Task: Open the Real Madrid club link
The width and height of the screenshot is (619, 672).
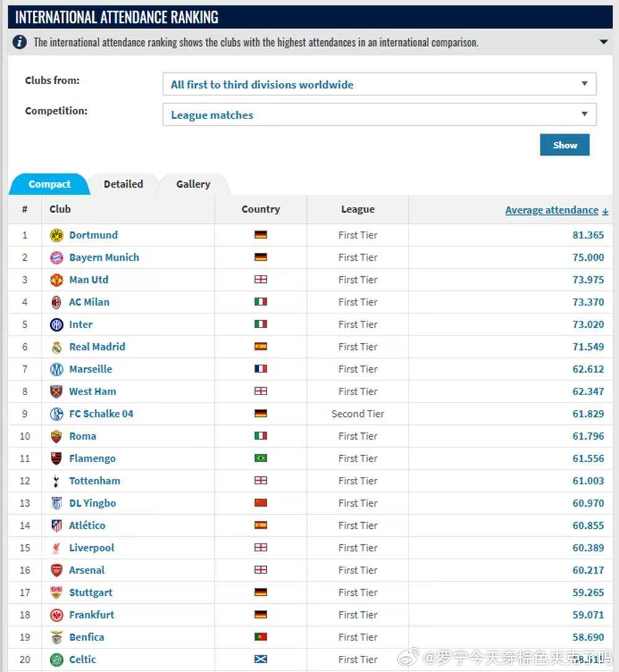Action: 97,347
